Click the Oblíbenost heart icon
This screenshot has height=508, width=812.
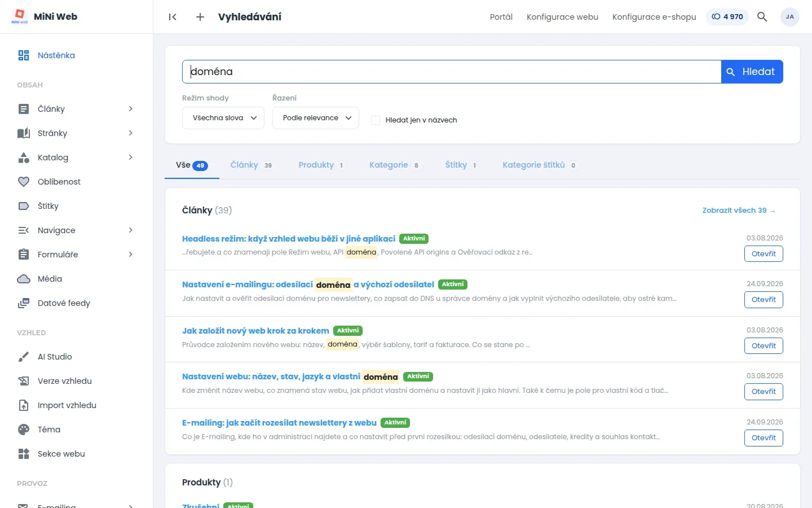(24, 182)
